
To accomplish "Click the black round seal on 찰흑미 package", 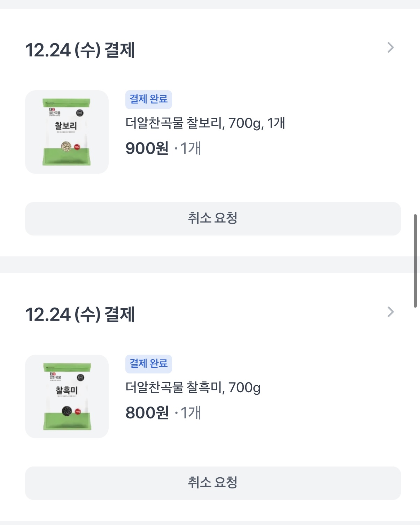I will click(x=80, y=378).
